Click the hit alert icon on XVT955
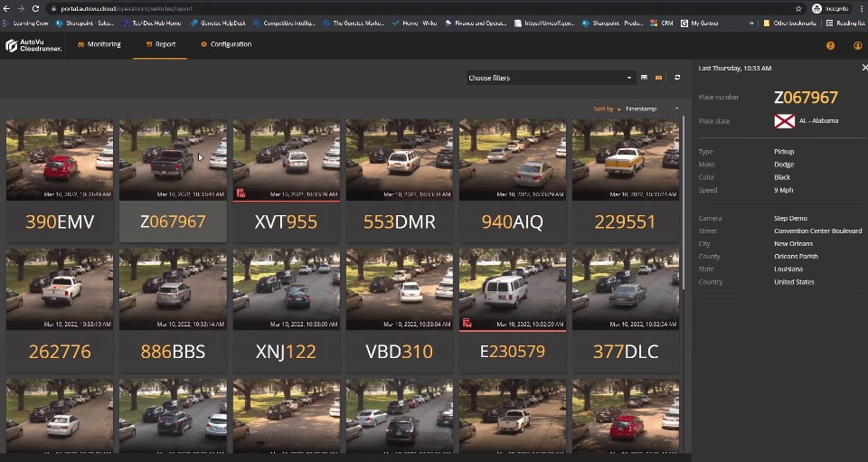The image size is (868, 462). pos(241,193)
